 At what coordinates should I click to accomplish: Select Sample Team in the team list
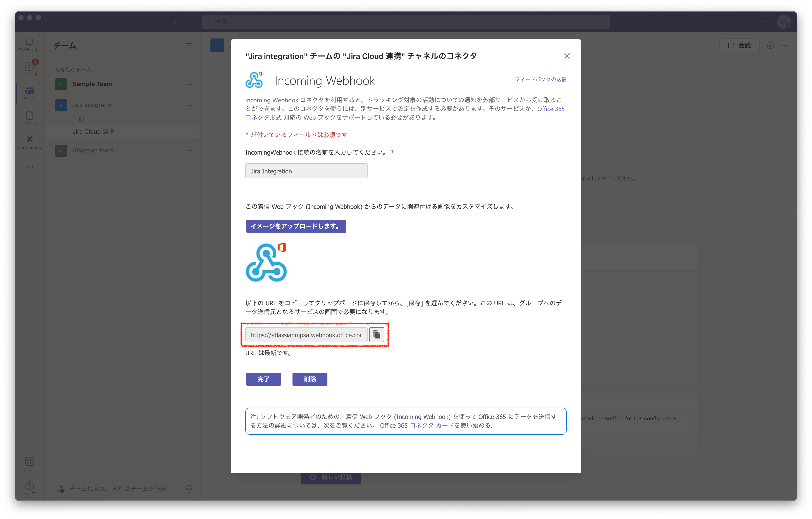click(x=92, y=84)
